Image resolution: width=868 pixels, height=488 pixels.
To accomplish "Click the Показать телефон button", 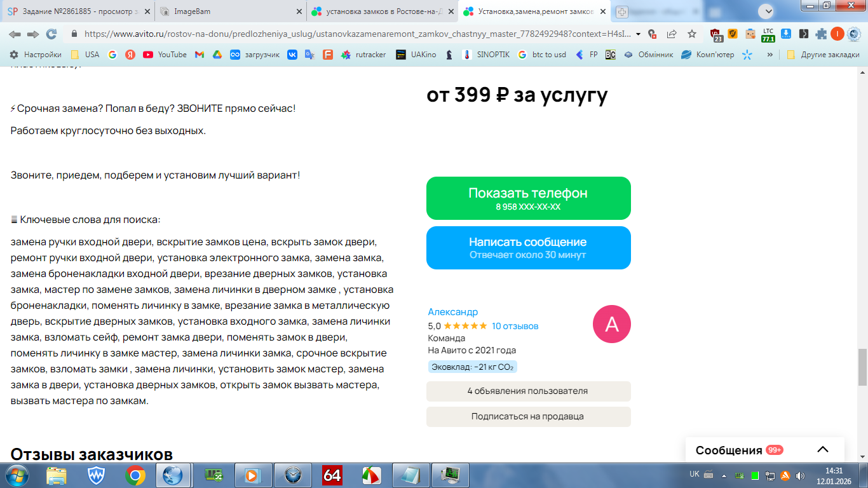I will [x=529, y=198].
